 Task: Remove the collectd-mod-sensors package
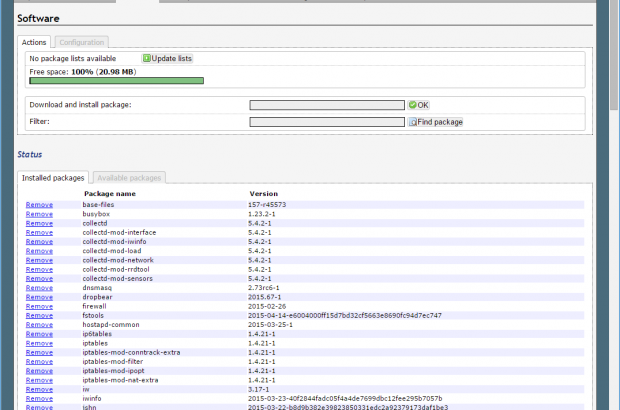39,278
